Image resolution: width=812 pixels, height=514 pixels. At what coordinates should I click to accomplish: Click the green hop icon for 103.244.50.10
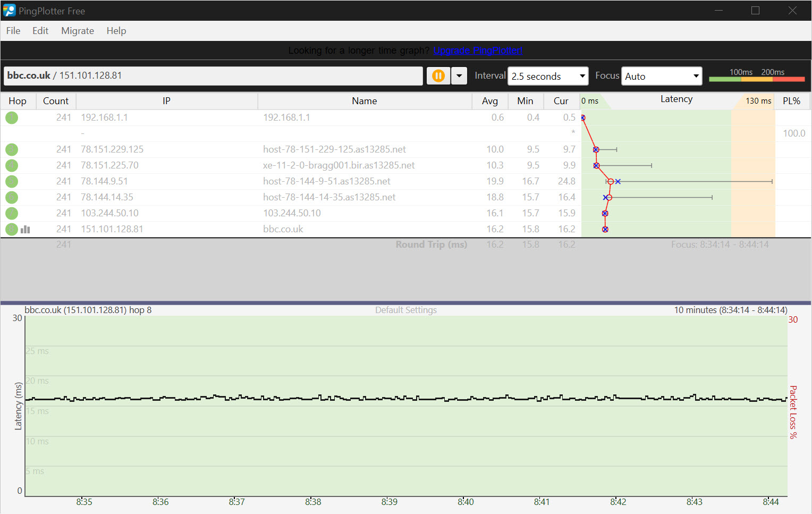pos(12,213)
